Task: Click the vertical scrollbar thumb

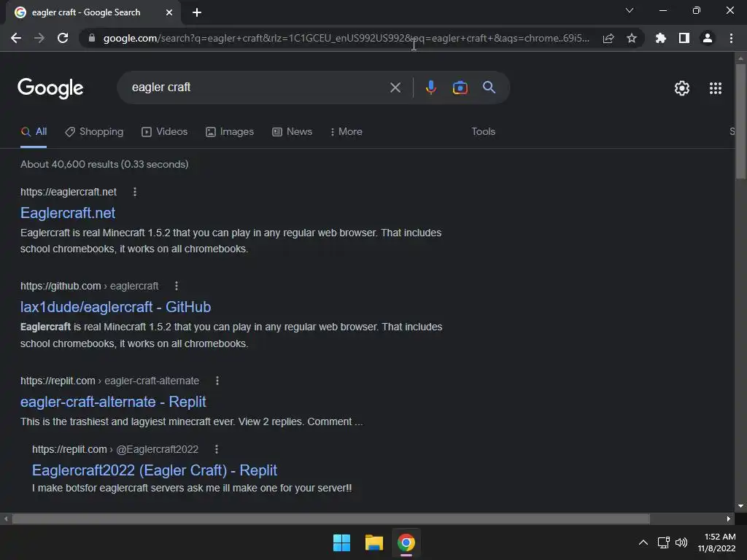Action: click(740, 122)
